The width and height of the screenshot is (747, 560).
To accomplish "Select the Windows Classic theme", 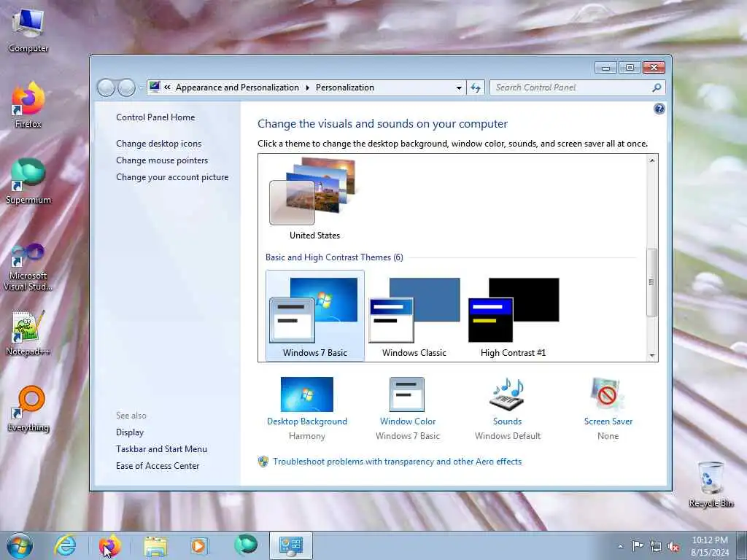I will tap(414, 317).
